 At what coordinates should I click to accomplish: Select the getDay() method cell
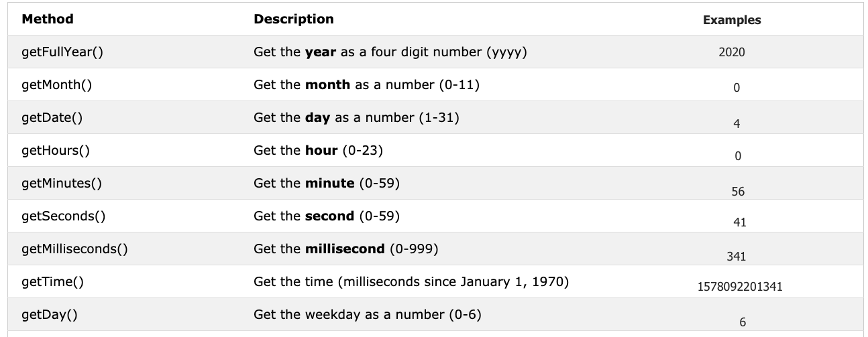point(50,315)
